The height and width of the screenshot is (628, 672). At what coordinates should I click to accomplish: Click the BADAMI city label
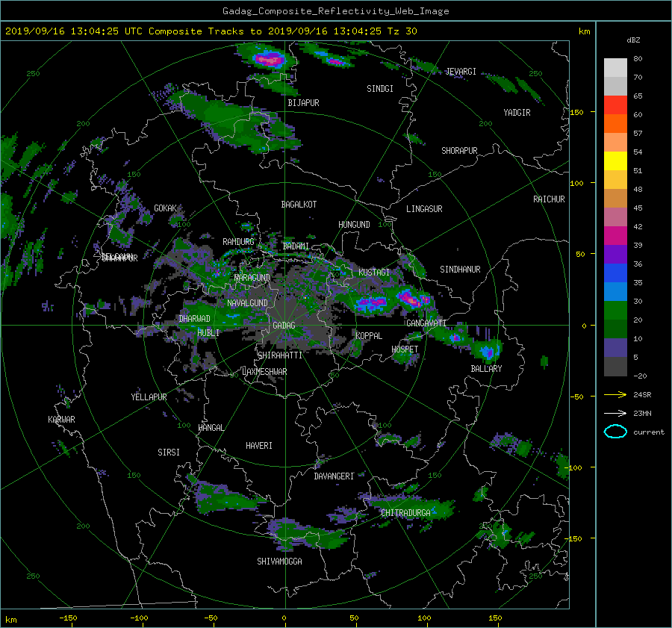tap(296, 246)
